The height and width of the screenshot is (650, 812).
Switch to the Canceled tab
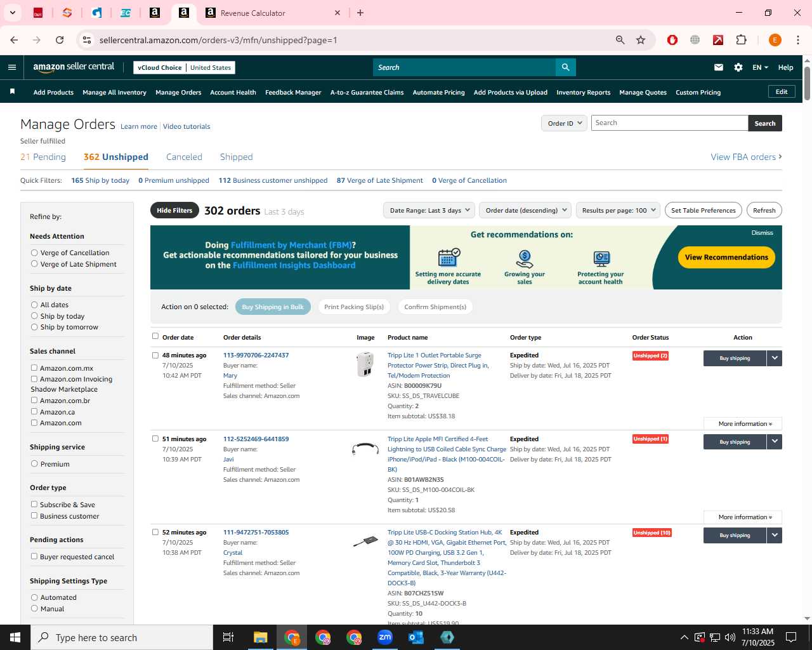coord(184,157)
